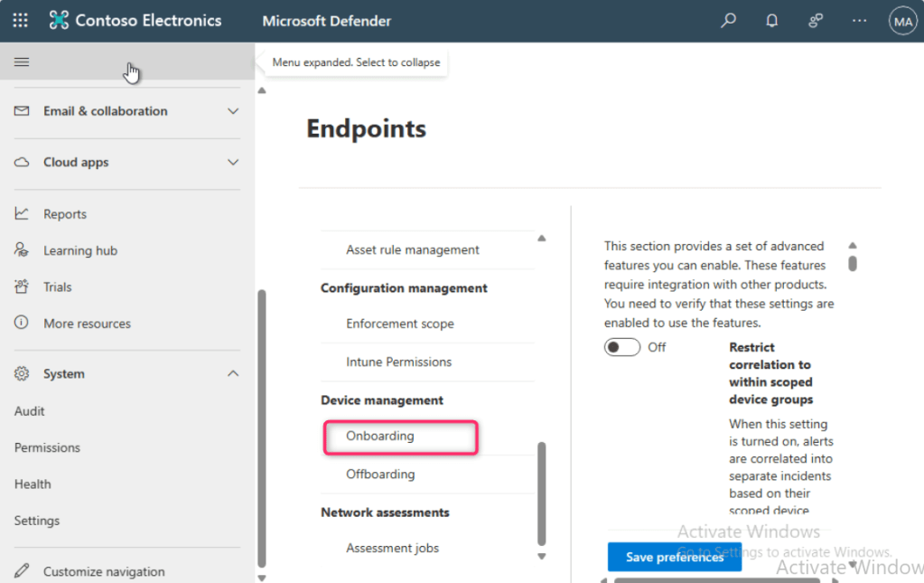The height and width of the screenshot is (583, 924).
Task: Open the MA account avatar
Action: point(902,21)
